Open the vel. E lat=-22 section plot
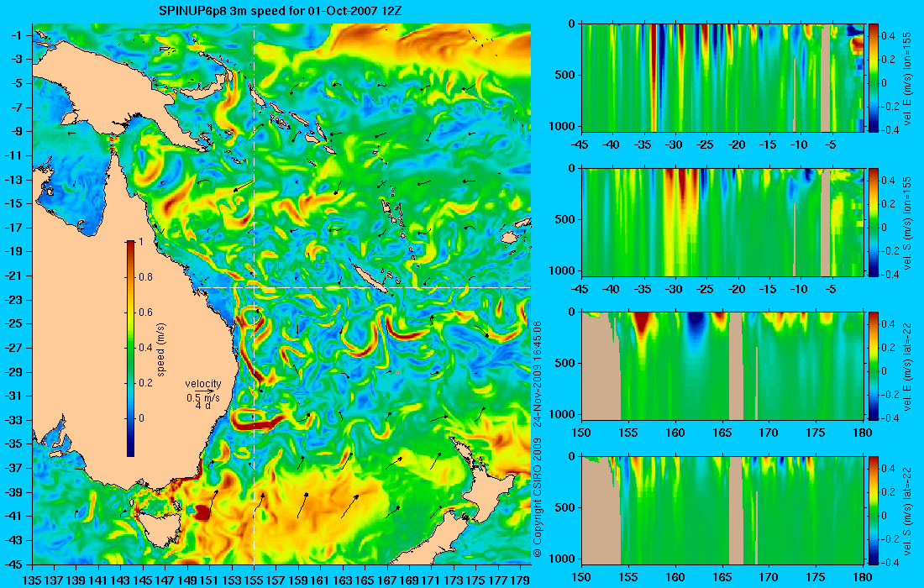This screenshot has width=924, height=588. tap(722, 366)
